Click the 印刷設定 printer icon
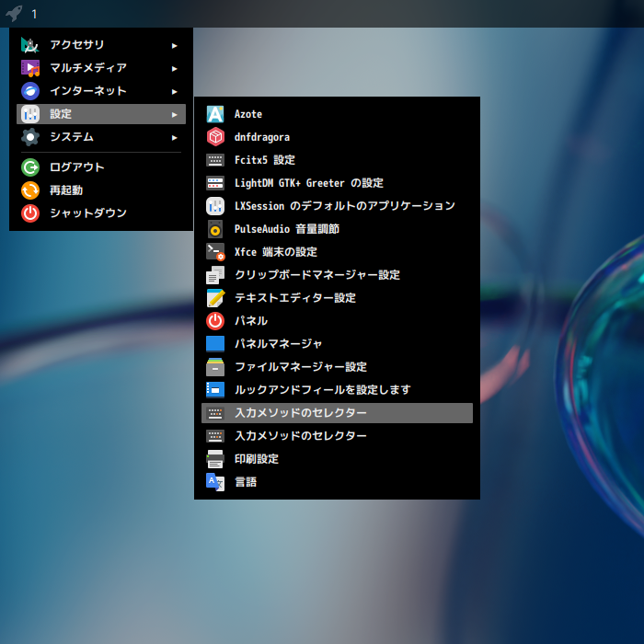The image size is (644, 644). coord(215,459)
